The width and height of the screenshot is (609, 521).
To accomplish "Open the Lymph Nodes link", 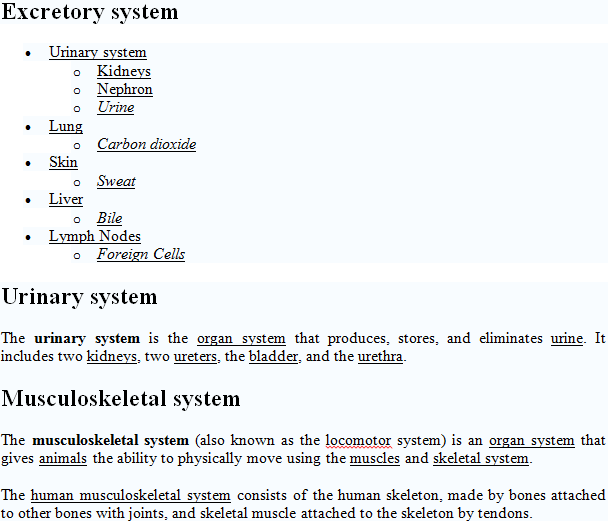I will [95, 236].
